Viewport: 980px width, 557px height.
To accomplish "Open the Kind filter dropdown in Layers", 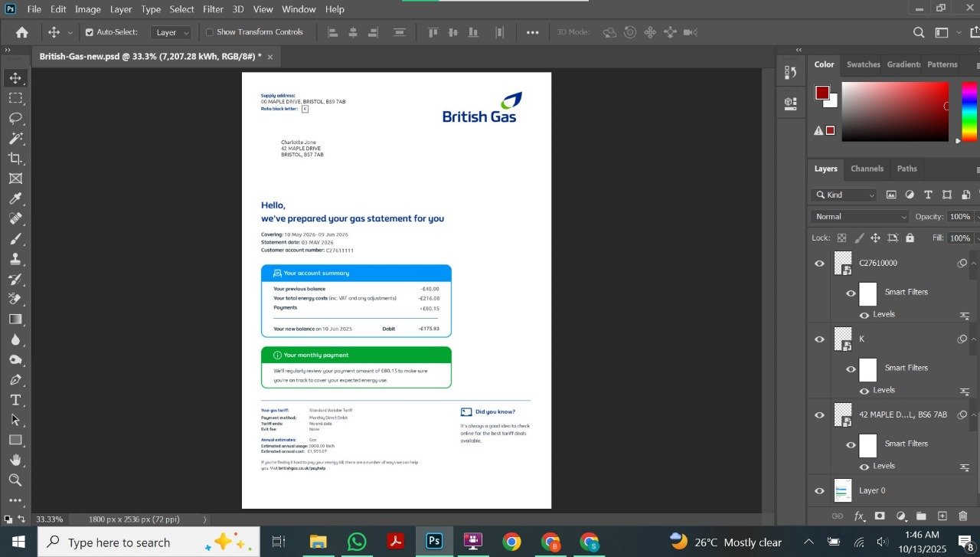I will (x=843, y=195).
